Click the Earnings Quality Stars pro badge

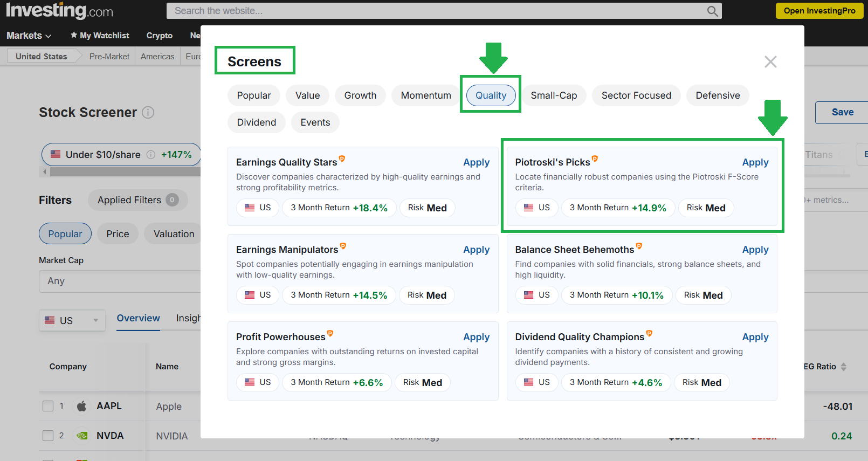click(x=342, y=159)
